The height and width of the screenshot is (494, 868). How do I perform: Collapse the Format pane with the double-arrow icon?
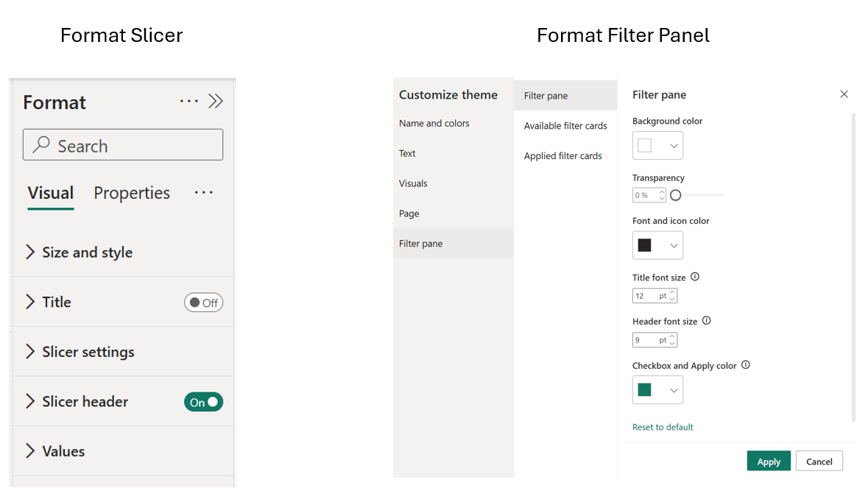coord(216,101)
